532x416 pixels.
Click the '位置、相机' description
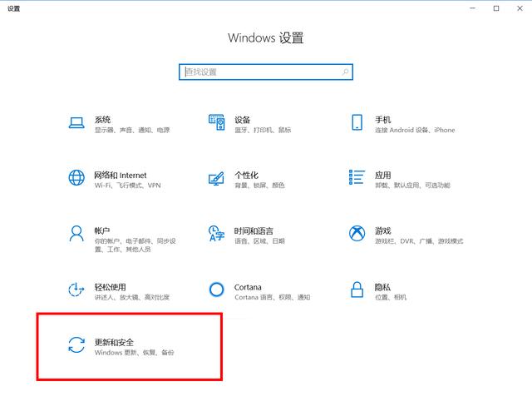pyautogui.click(x=390, y=297)
